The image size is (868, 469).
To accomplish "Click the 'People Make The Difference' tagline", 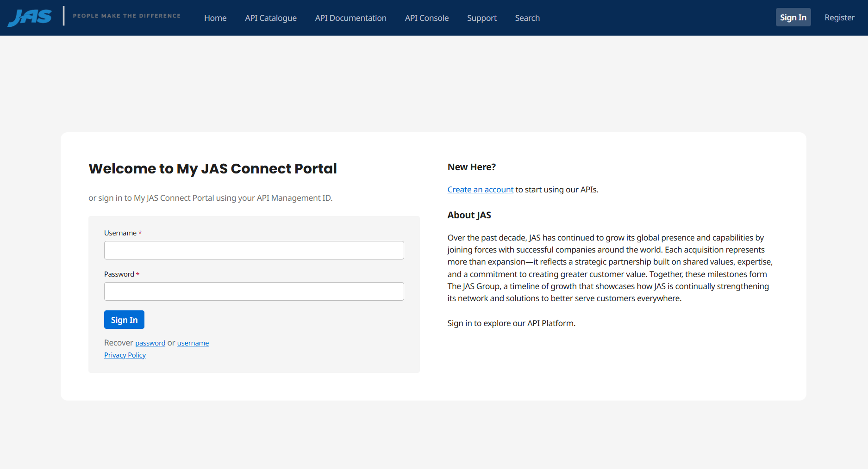I will point(126,16).
